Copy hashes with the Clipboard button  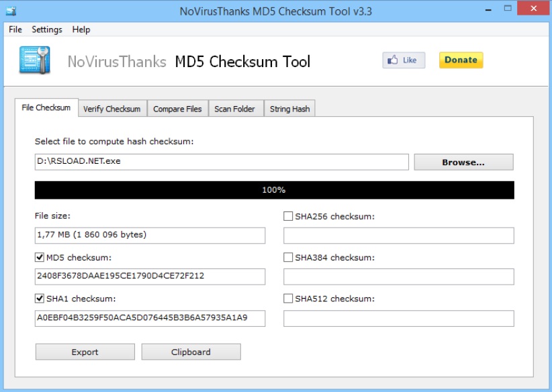click(x=191, y=352)
